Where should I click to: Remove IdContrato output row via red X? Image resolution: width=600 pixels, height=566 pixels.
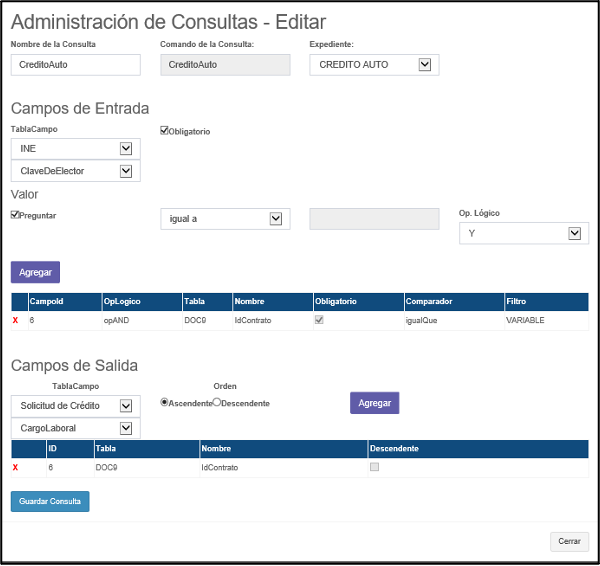tap(15, 467)
